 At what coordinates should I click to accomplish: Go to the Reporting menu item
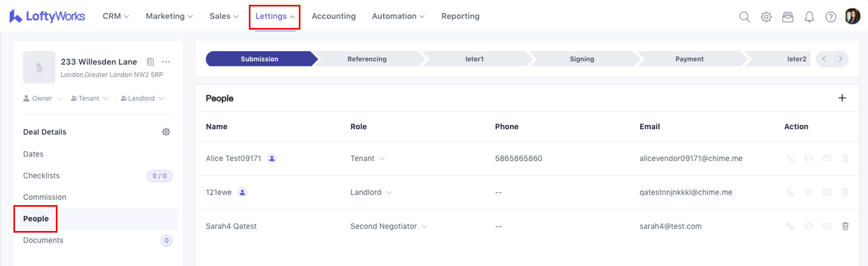pyautogui.click(x=460, y=16)
